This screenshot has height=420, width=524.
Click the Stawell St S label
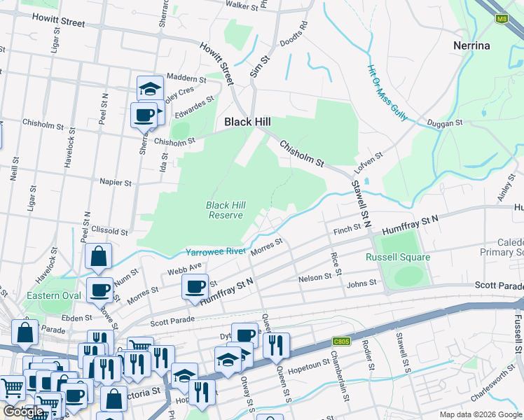(x=403, y=353)
